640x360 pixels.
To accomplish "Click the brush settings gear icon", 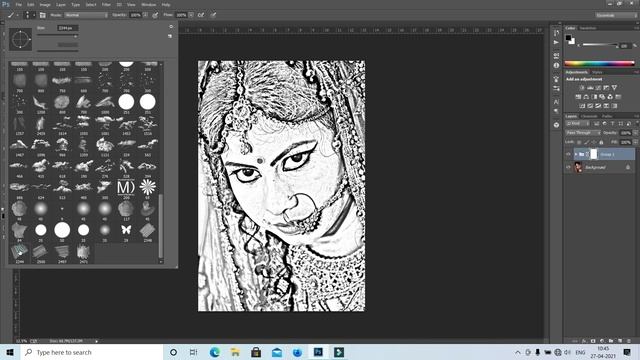I will pyautogui.click(x=171, y=27).
